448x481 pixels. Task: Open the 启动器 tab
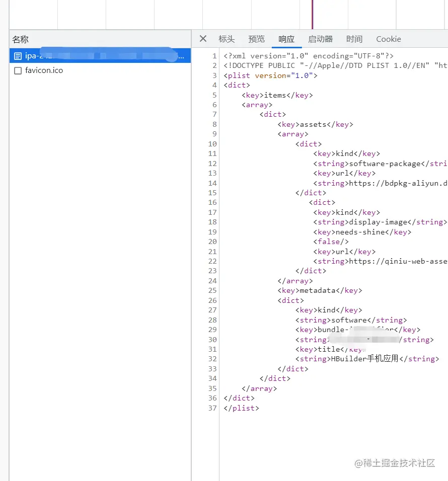(x=320, y=39)
